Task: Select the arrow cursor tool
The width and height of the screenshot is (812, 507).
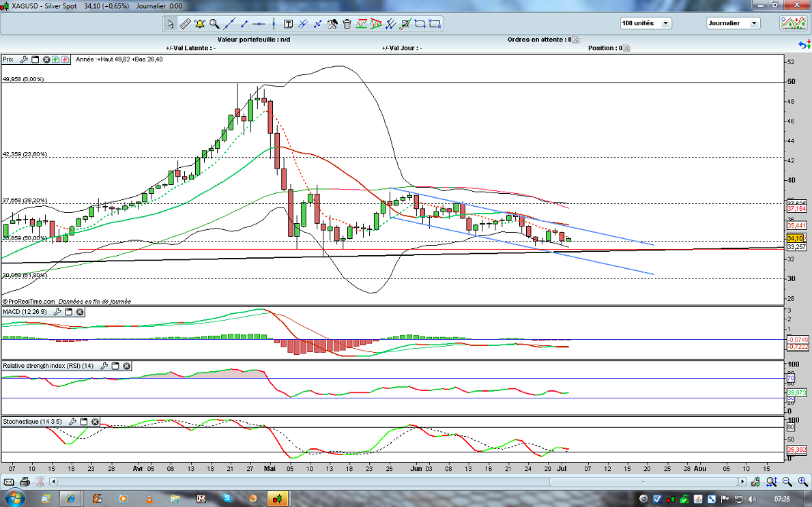Action: click(x=171, y=24)
